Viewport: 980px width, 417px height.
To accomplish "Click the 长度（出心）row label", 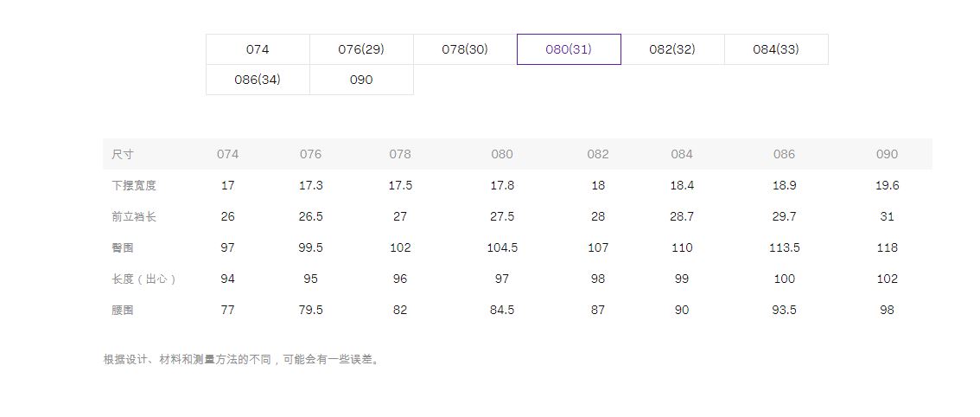I will click(x=144, y=279).
